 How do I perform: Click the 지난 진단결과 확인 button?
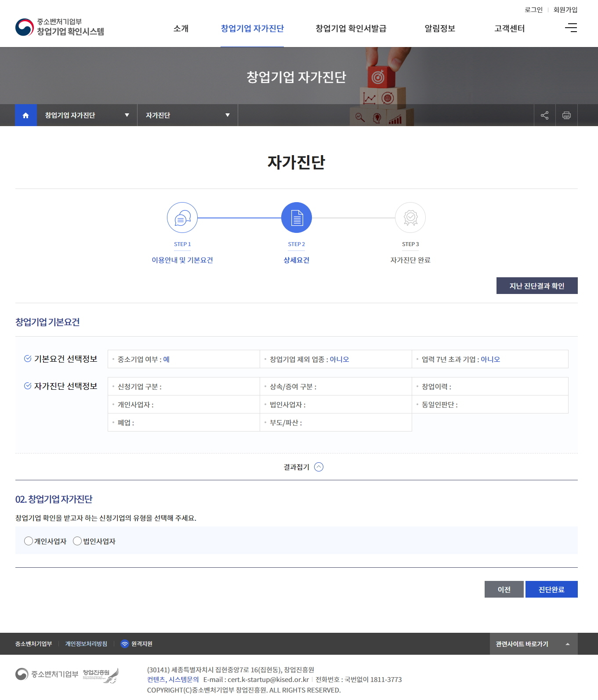537,286
